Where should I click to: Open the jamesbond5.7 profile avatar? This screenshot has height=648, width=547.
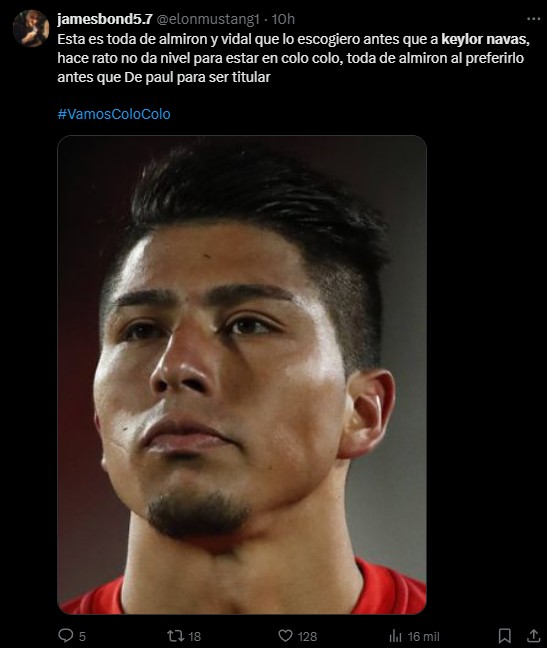[x=31, y=29]
